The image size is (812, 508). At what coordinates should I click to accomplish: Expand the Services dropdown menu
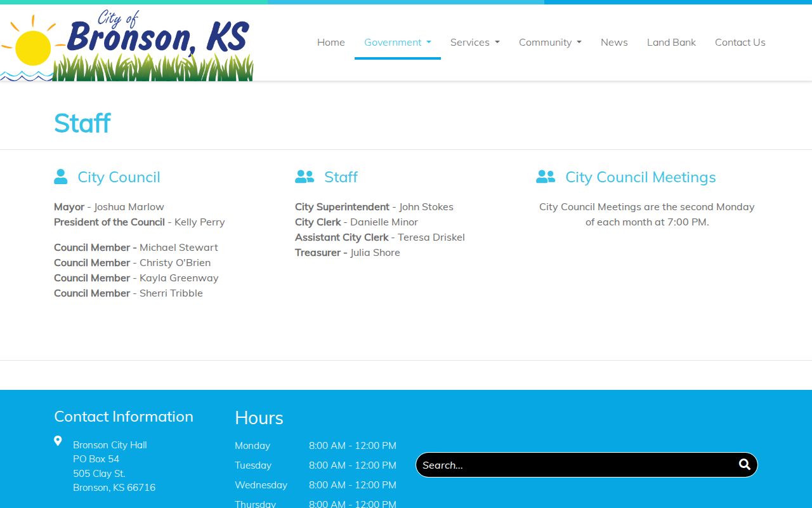[475, 42]
